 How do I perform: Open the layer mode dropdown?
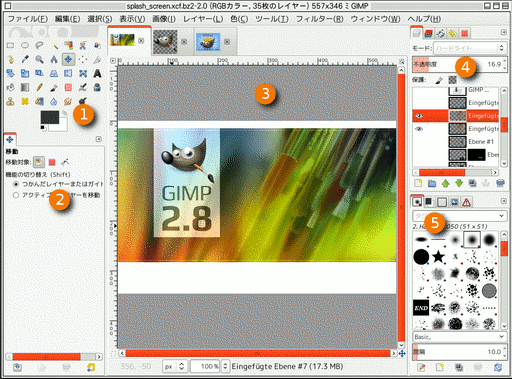coord(470,48)
